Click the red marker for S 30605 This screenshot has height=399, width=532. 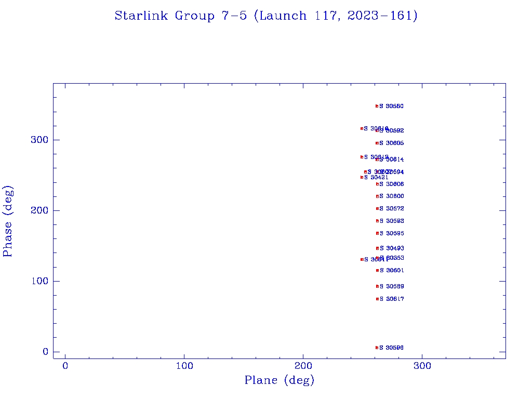[377, 143]
